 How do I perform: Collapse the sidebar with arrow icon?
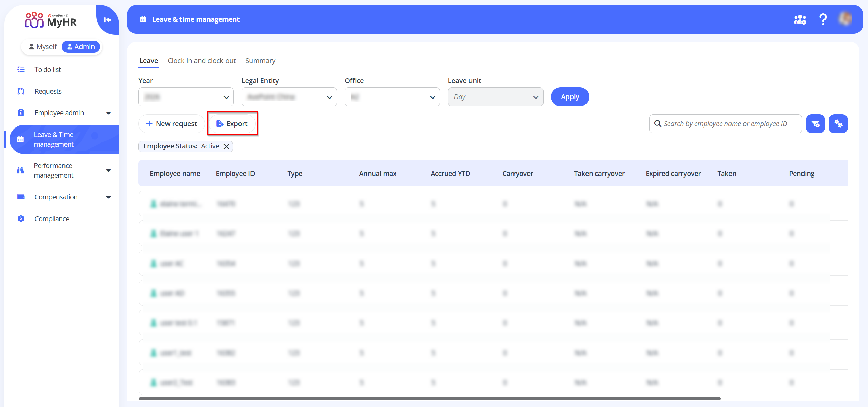(x=107, y=20)
